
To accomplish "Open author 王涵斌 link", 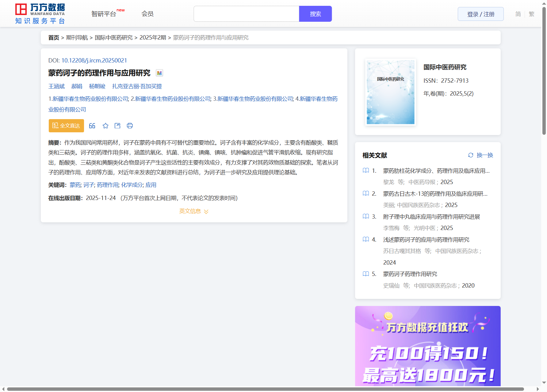I will pyautogui.click(x=56, y=86).
